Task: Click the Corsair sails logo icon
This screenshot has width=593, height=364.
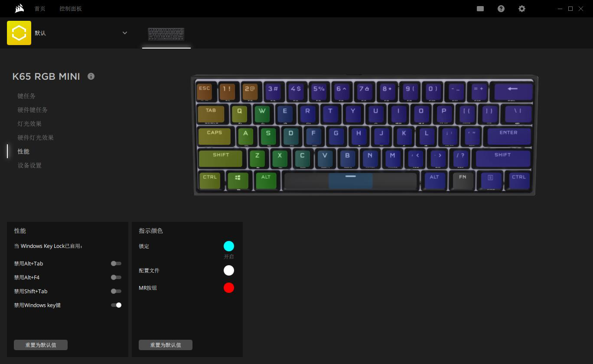Action: (x=19, y=9)
